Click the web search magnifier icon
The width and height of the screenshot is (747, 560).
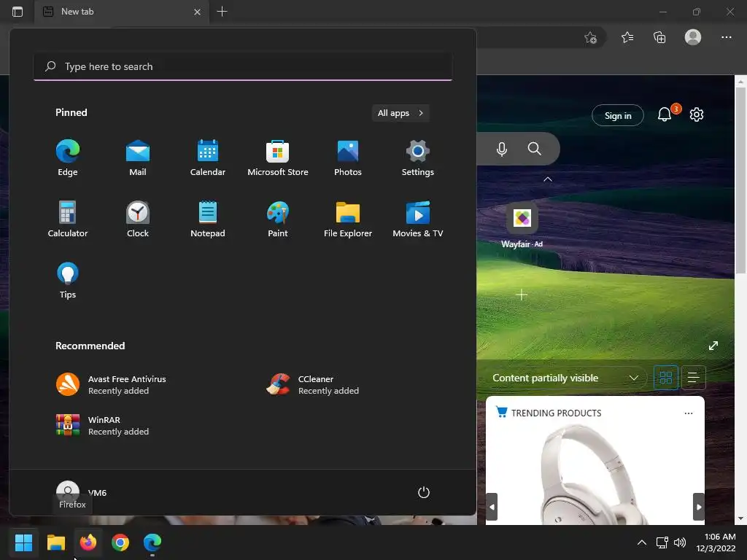pyautogui.click(x=535, y=149)
